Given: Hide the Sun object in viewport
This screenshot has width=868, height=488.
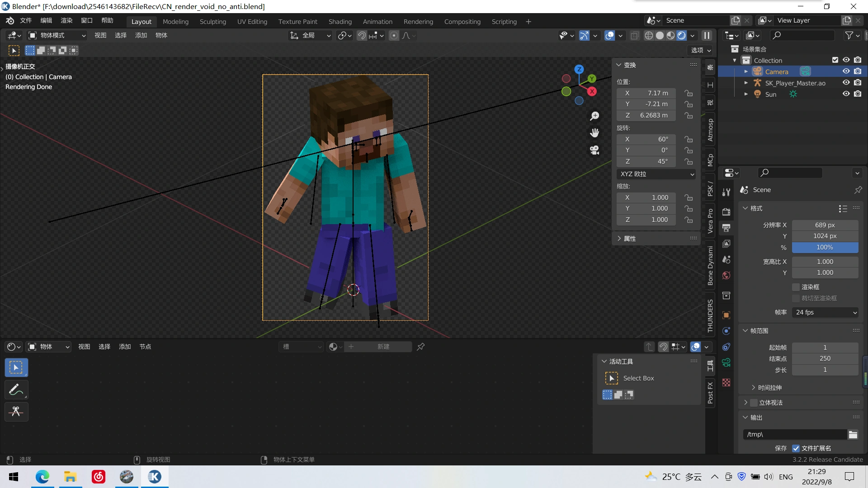Looking at the screenshot, I should point(846,94).
